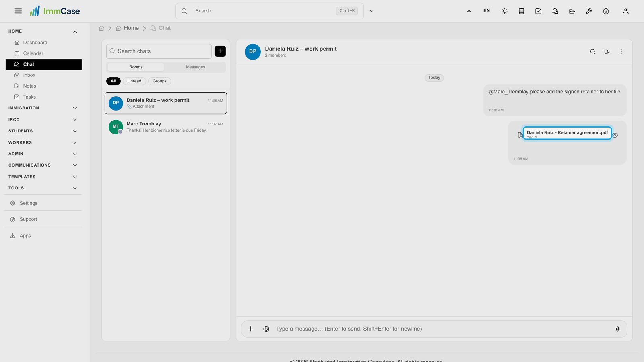Open Calendar in the sidebar
The image size is (644, 362).
pyautogui.click(x=43, y=53)
